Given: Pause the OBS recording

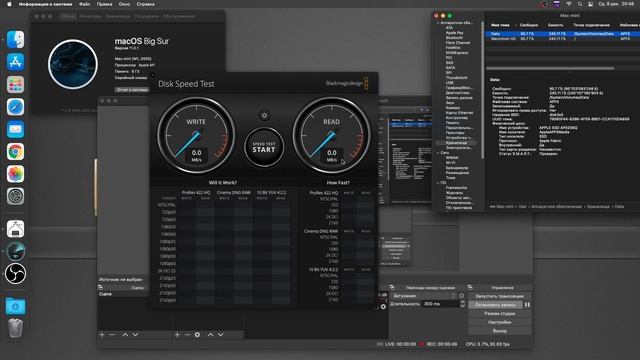Looking at the screenshot, I should tap(527, 304).
